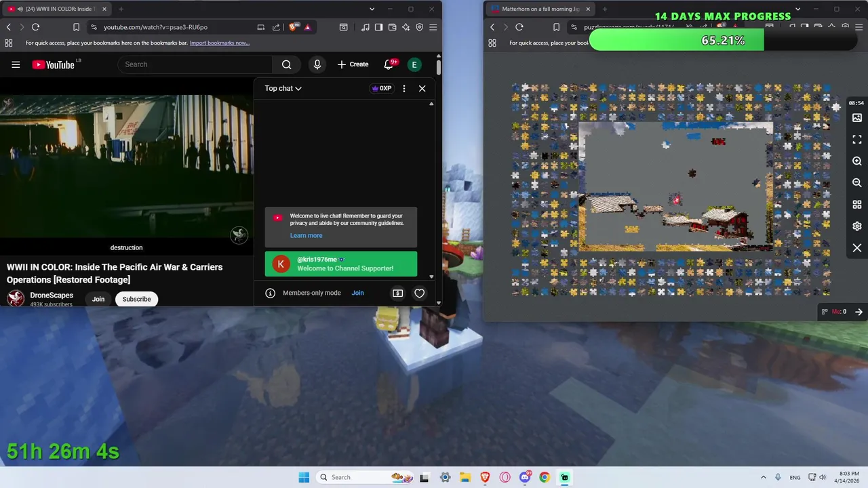The width and height of the screenshot is (868, 488).
Task: Reload the puzzle page
Action: tap(519, 27)
